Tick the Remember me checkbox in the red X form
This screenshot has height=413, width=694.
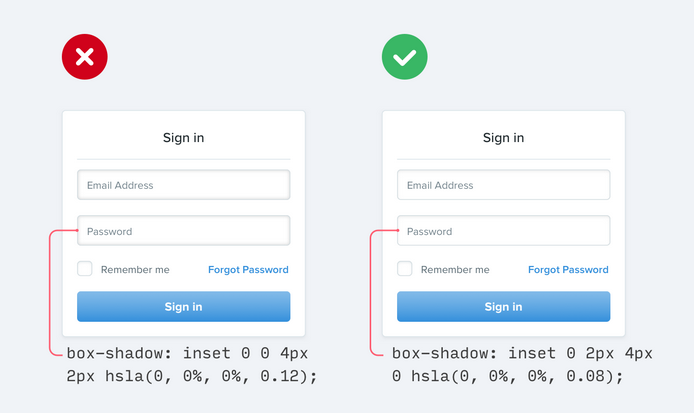[x=85, y=269]
